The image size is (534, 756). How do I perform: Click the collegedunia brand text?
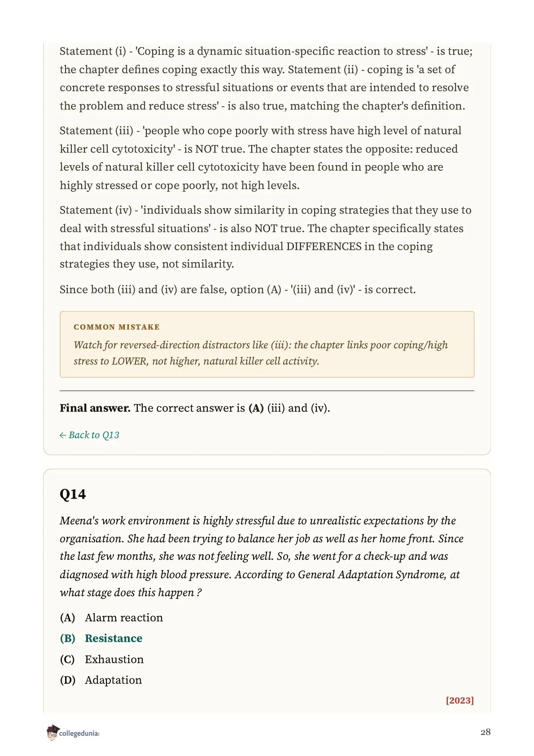click(x=79, y=734)
